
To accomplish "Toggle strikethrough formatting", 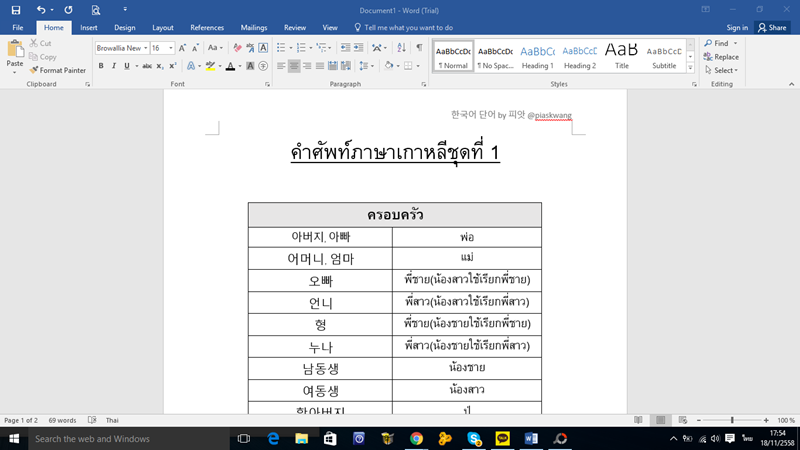I will tap(147, 66).
